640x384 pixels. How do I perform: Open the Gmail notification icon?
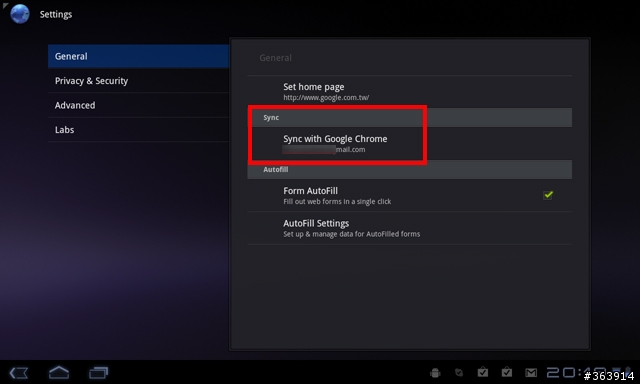coord(531,373)
